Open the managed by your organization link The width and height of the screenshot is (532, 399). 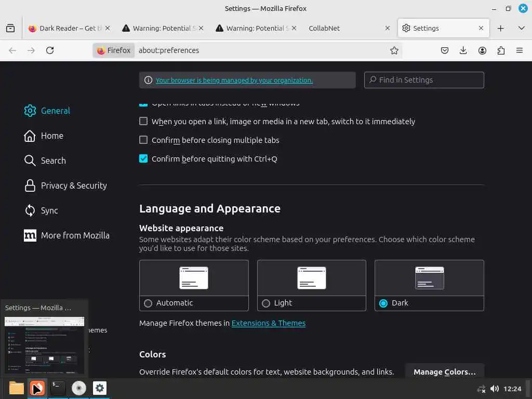click(x=234, y=81)
